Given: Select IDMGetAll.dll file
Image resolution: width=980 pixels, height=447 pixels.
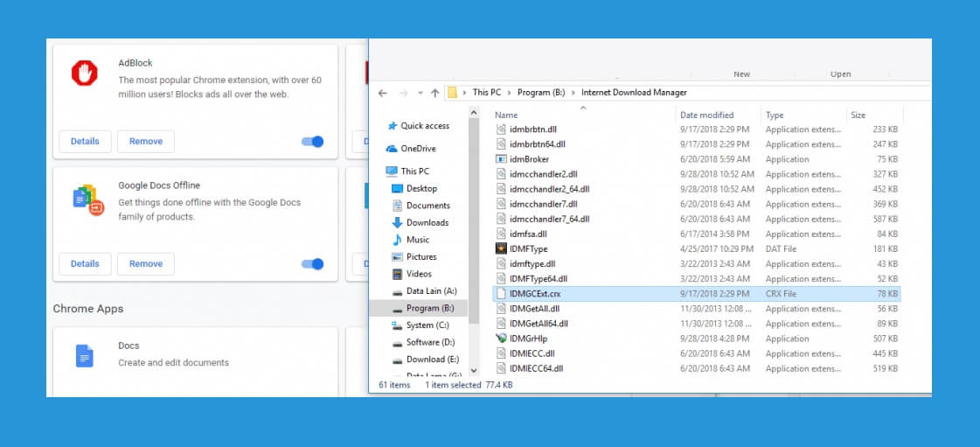Looking at the screenshot, I should click(697, 309).
